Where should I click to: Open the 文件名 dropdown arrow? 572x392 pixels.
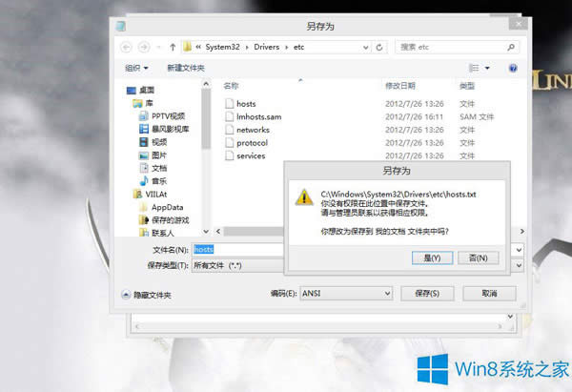519,250
